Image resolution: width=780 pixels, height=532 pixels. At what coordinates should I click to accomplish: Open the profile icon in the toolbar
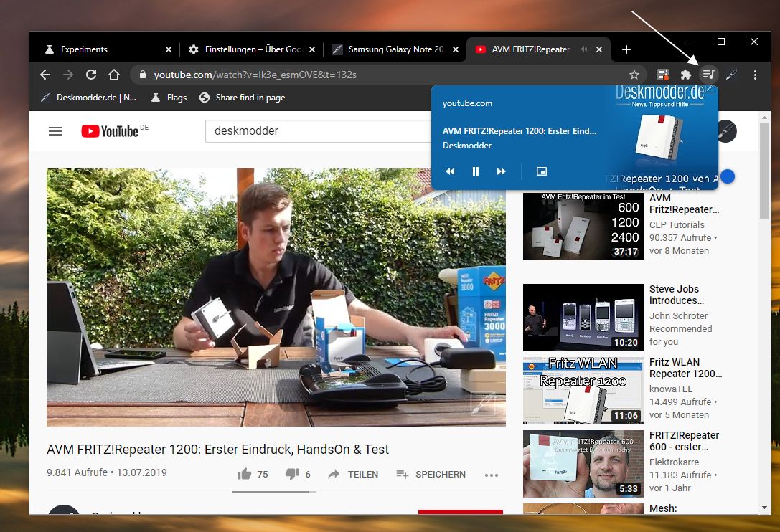731,75
